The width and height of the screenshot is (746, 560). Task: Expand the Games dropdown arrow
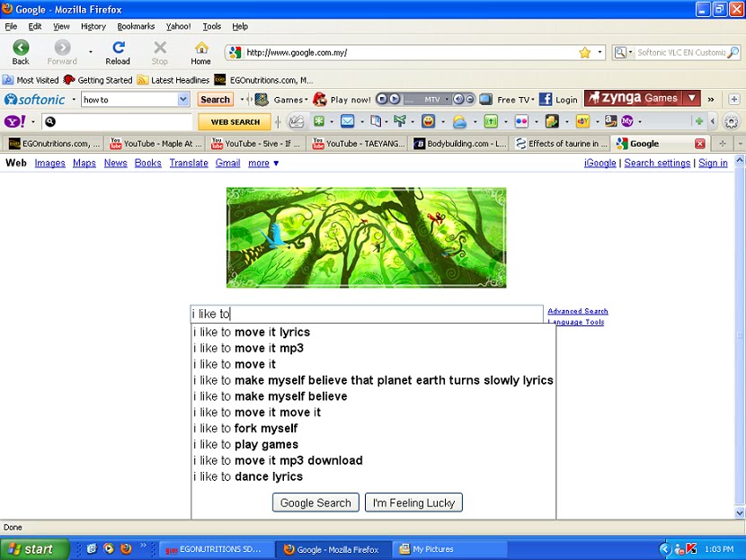[306, 100]
